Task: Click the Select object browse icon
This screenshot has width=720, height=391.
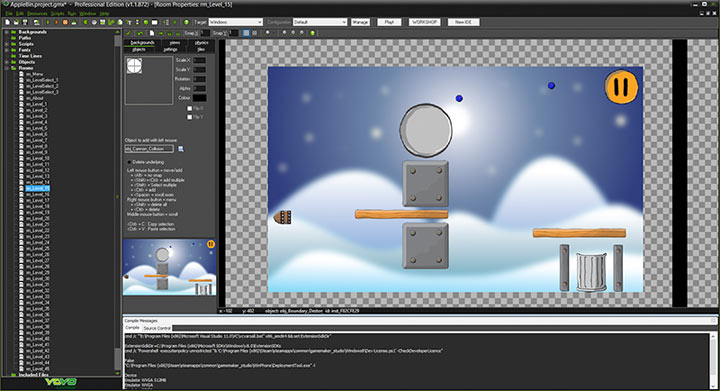Action: point(180,149)
